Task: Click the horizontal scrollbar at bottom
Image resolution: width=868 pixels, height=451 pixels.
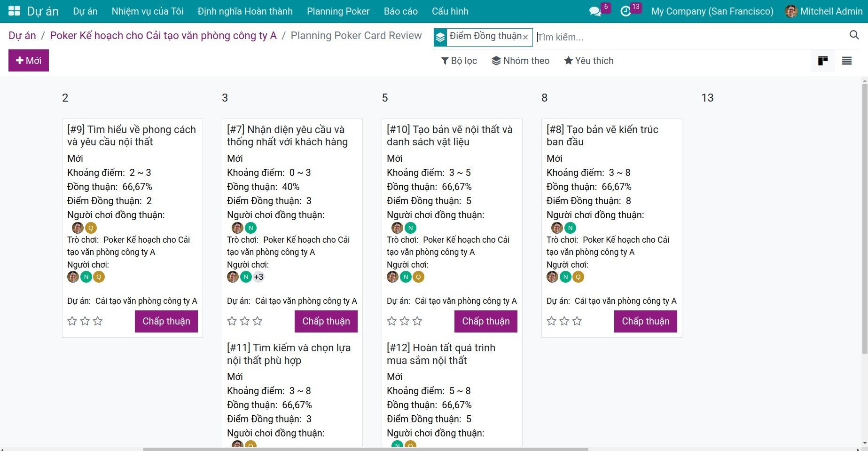Action: point(366,449)
